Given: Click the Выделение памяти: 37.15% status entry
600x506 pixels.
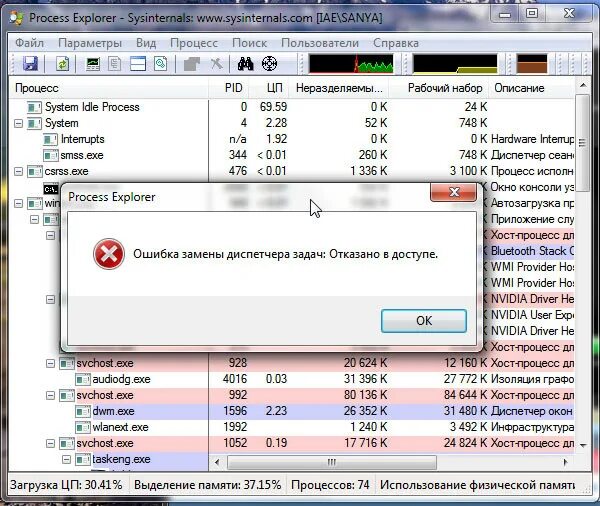Looking at the screenshot, I should coord(207,485).
